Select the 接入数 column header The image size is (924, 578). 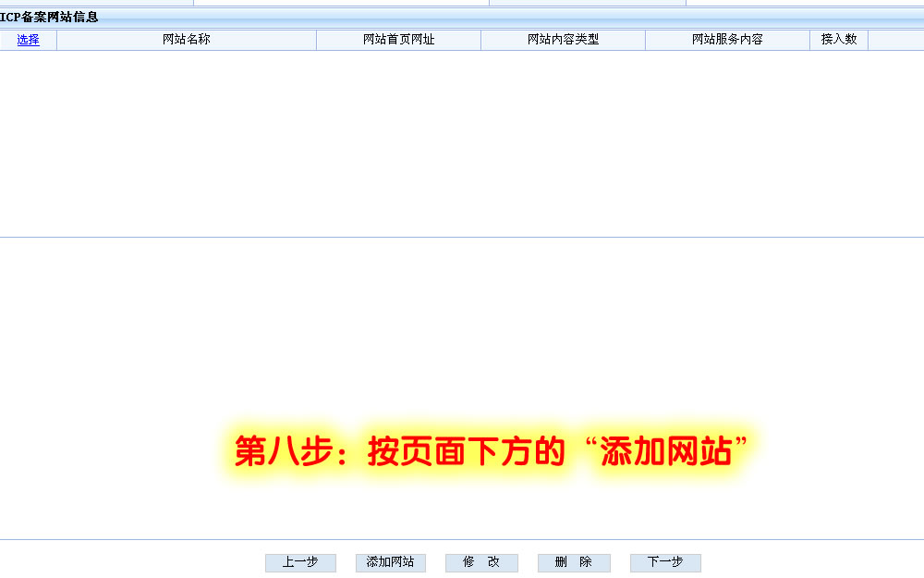[x=839, y=40]
